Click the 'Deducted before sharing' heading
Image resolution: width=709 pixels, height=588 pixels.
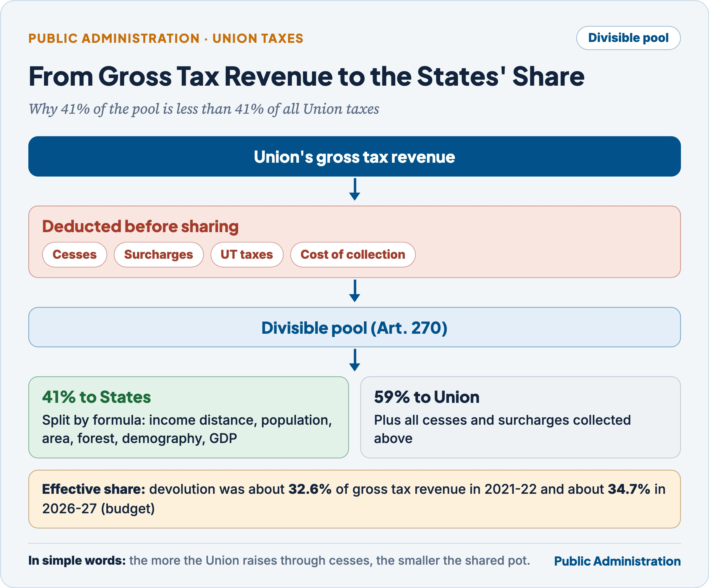coord(140,226)
